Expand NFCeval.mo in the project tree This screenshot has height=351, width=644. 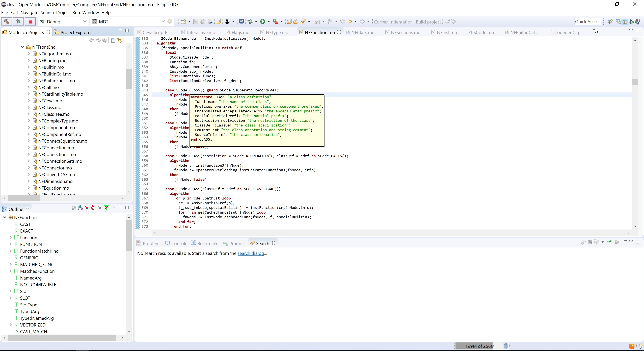point(29,101)
